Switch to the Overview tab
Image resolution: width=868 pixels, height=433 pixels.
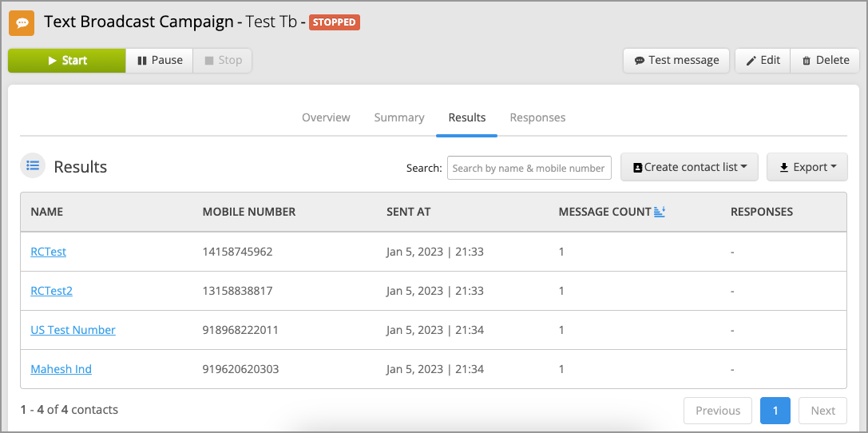point(326,117)
